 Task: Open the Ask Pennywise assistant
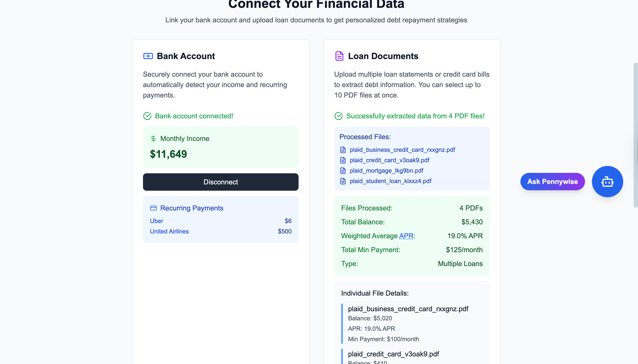(x=552, y=182)
